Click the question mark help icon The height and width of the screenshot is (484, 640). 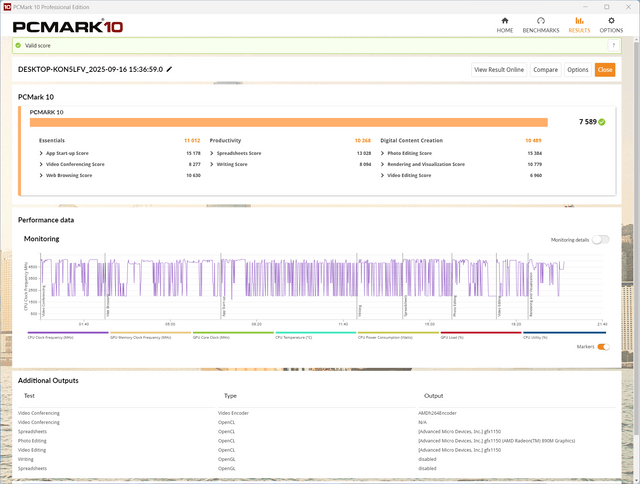tap(613, 45)
